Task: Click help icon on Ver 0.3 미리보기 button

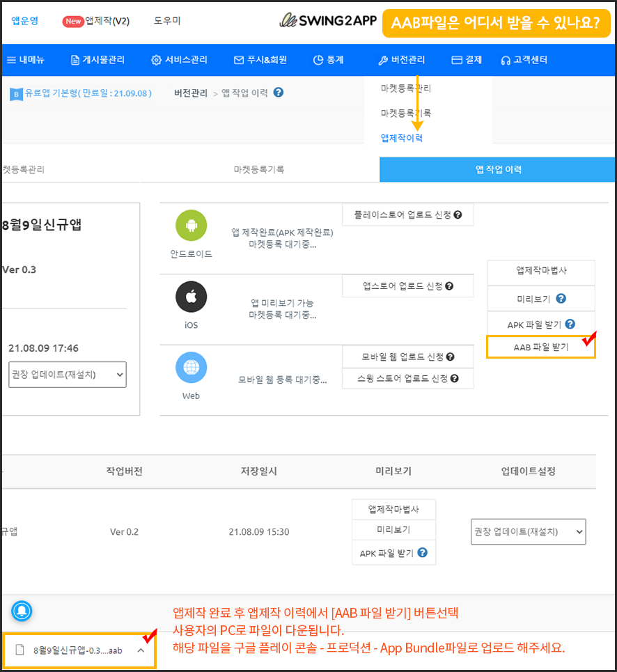Action: [x=561, y=299]
